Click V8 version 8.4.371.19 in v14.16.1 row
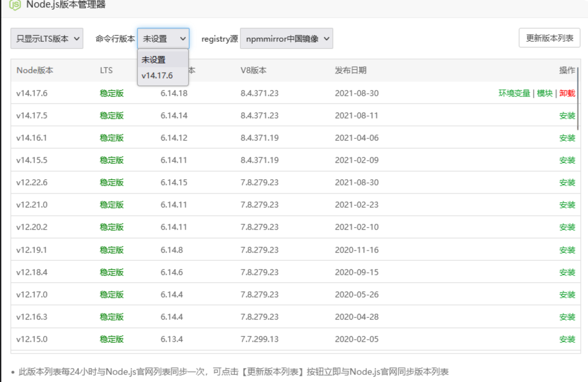588x382 pixels. point(259,138)
